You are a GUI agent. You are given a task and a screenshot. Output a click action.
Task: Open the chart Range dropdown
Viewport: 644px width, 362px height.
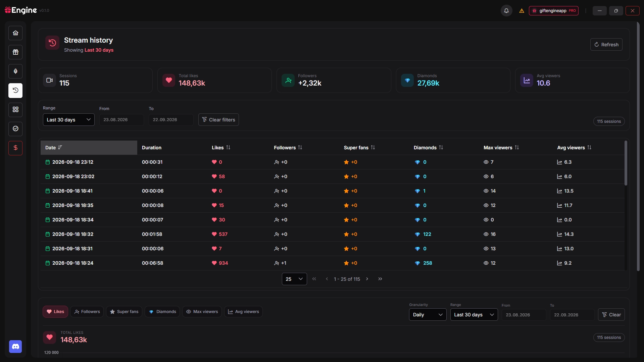tap(474, 315)
